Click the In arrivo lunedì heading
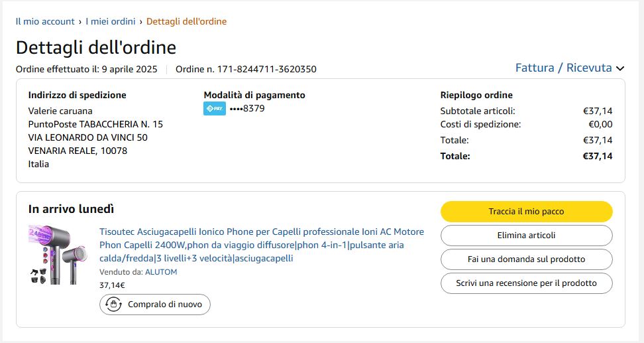 (71, 209)
